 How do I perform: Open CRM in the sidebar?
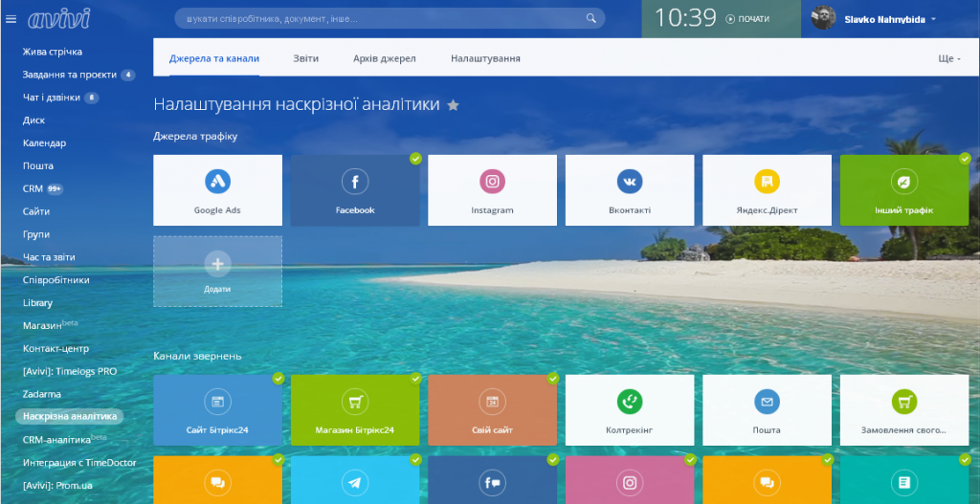33,188
